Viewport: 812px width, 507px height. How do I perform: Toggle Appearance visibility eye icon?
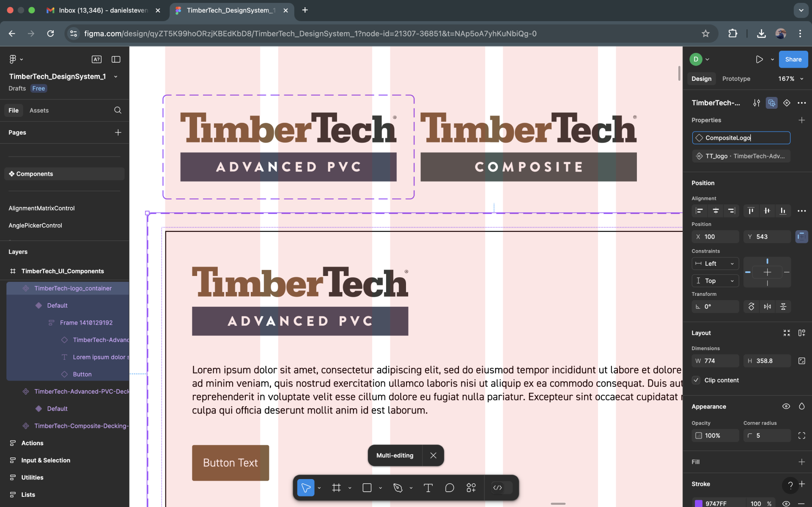pyautogui.click(x=786, y=406)
